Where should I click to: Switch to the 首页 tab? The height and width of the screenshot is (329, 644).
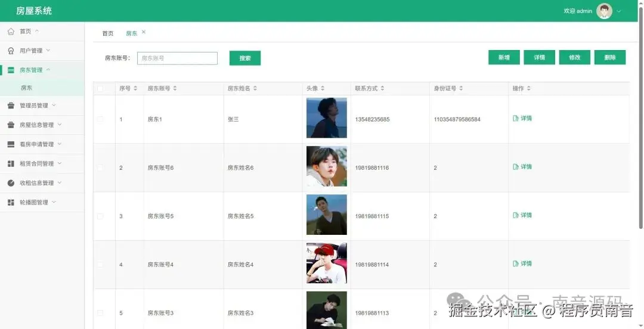click(x=107, y=34)
